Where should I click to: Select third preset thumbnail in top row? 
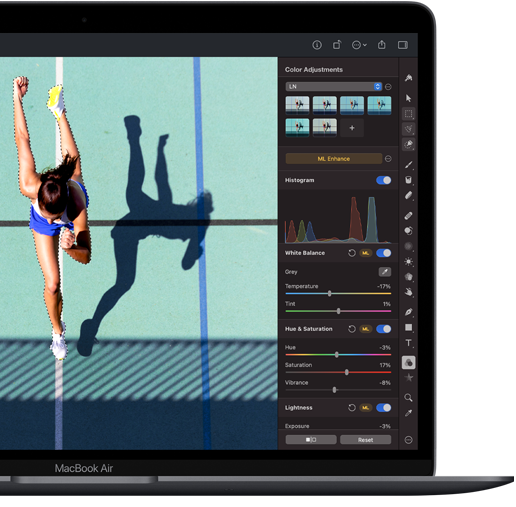click(x=352, y=105)
